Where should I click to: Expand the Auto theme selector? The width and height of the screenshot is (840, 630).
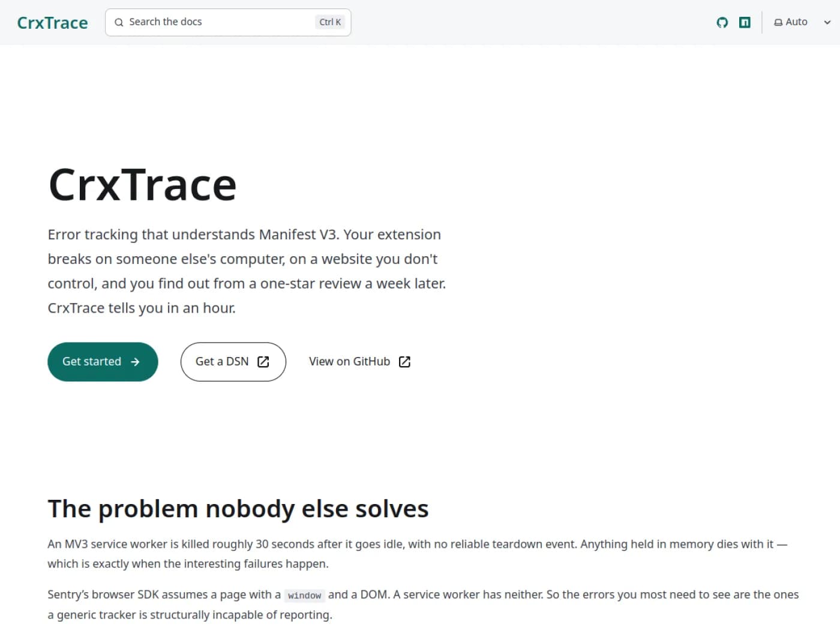coord(802,22)
